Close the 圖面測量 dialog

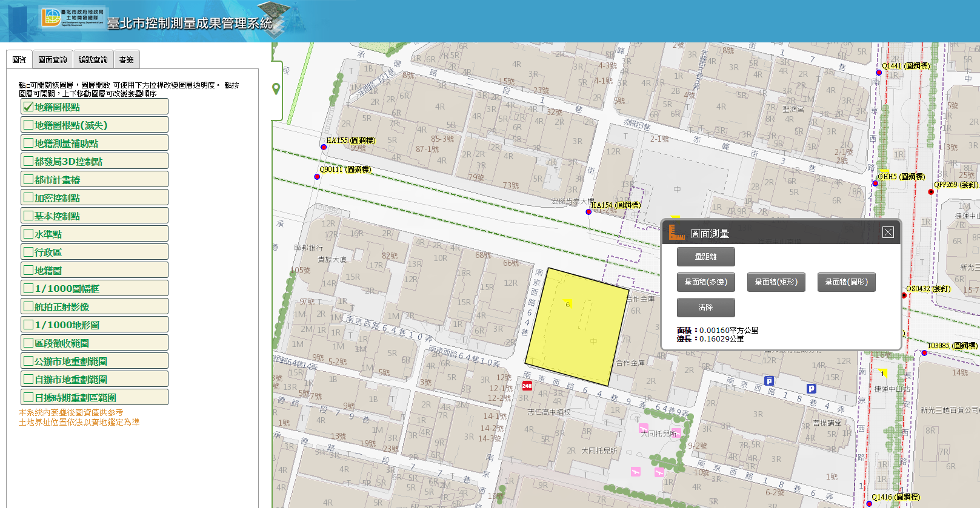tap(888, 233)
